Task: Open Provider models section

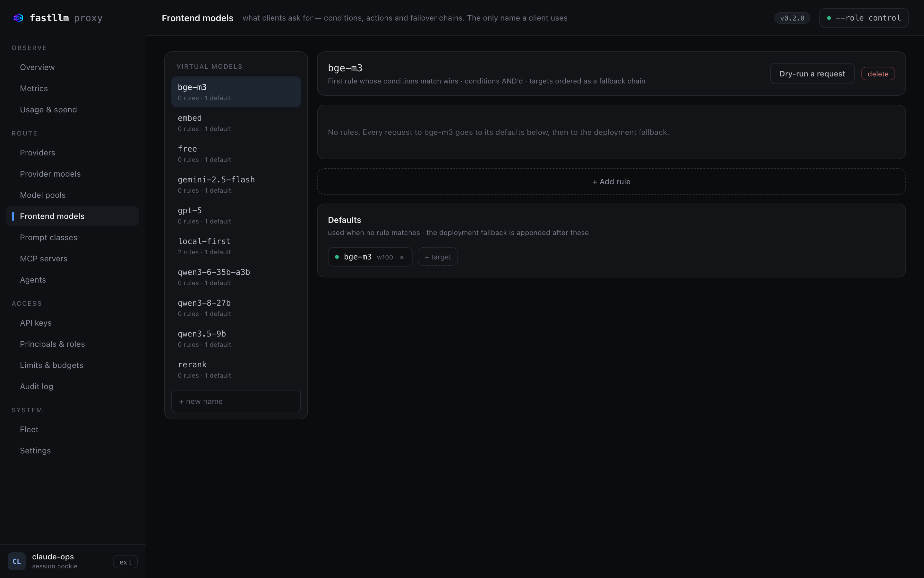Action: [x=73, y=174]
